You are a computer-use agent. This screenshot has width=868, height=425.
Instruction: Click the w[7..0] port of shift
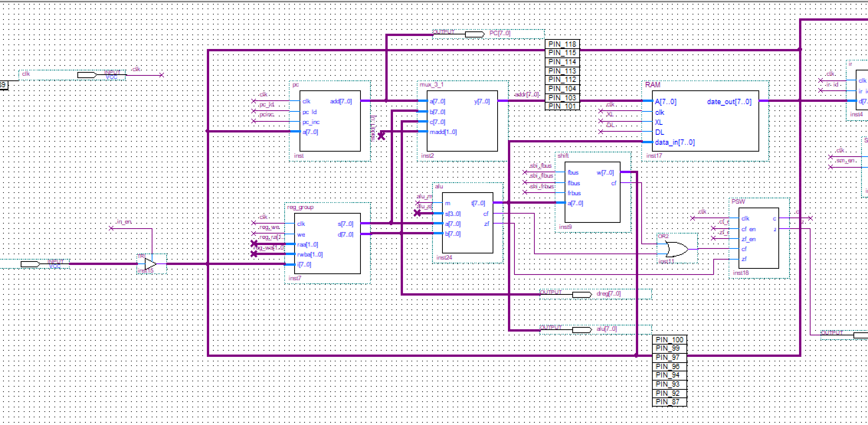605,173
